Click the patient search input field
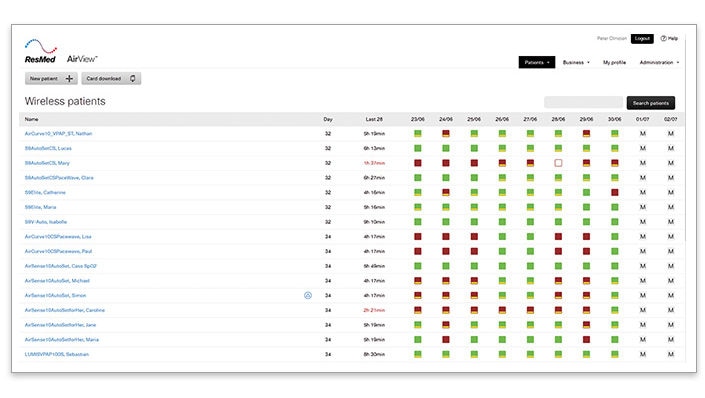This screenshot has width=705, height=398. tap(584, 103)
